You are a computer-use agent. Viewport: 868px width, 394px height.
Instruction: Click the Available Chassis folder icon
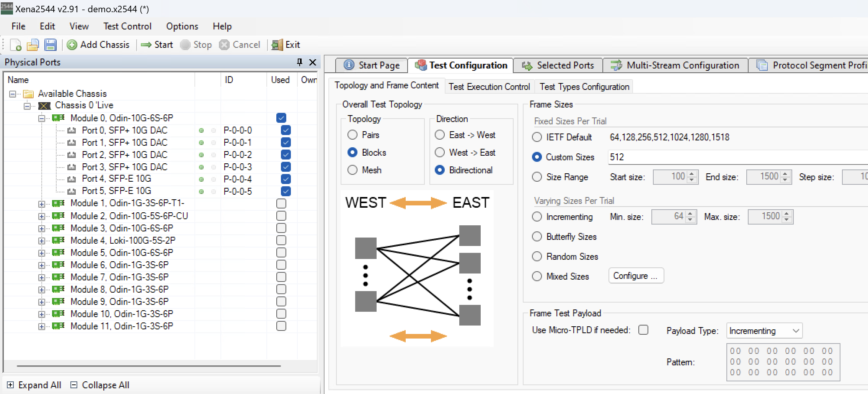(28, 94)
